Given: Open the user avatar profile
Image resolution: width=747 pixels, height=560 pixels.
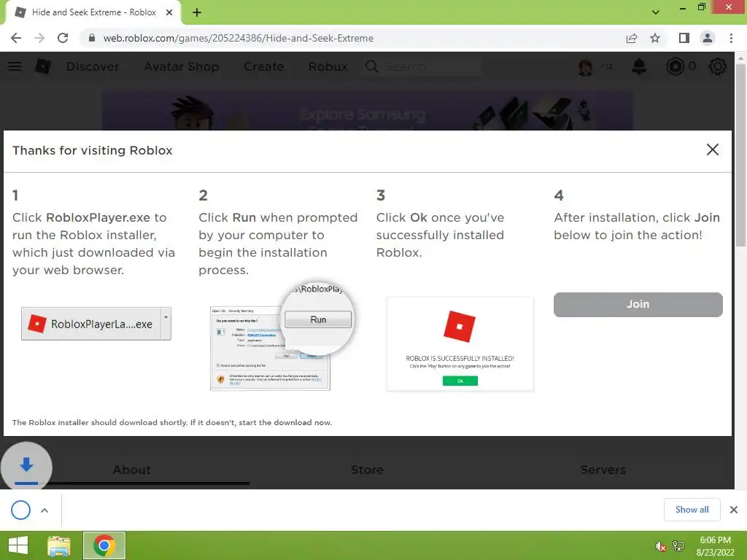Looking at the screenshot, I should (586, 66).
